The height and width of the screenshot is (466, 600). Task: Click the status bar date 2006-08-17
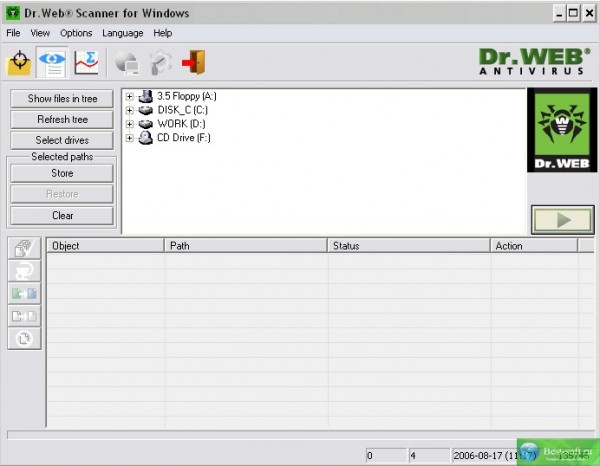[x=494, y=455]
